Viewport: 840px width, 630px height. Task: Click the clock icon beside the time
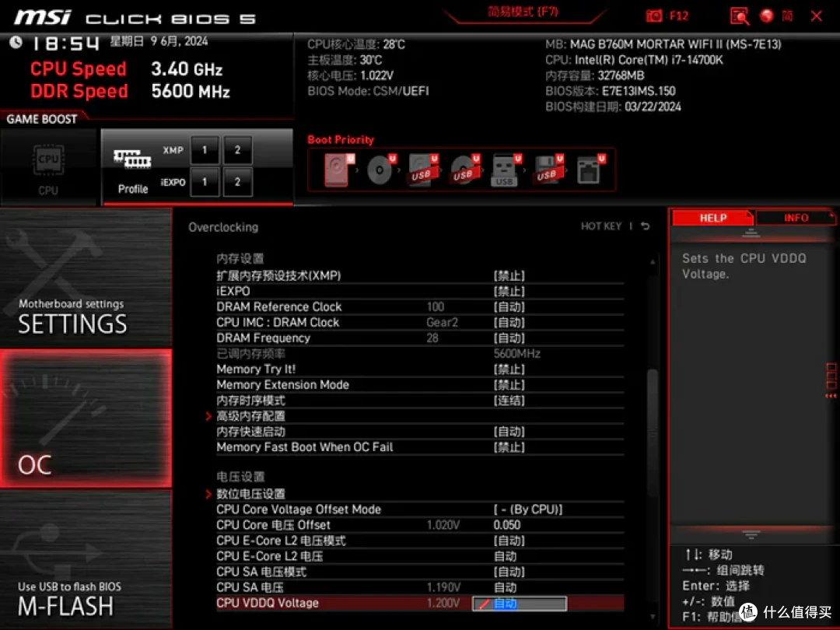coord(16,42)
